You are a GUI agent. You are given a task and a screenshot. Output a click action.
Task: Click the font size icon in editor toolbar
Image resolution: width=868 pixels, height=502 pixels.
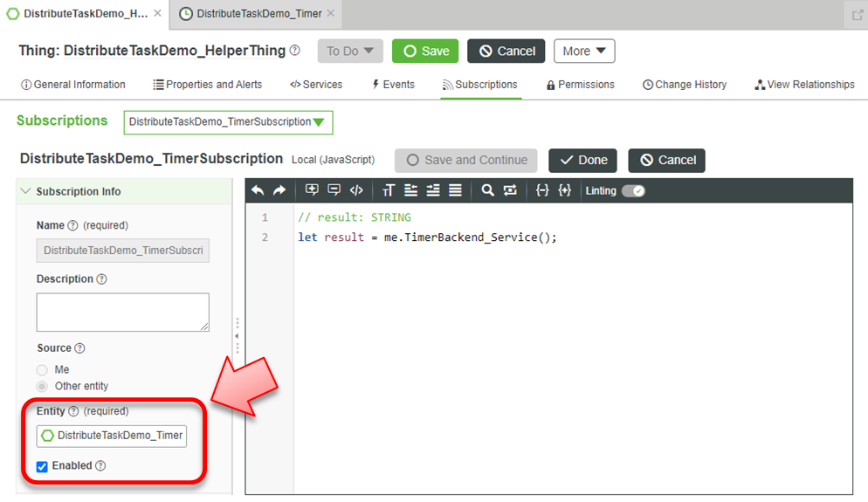[388, 191]
